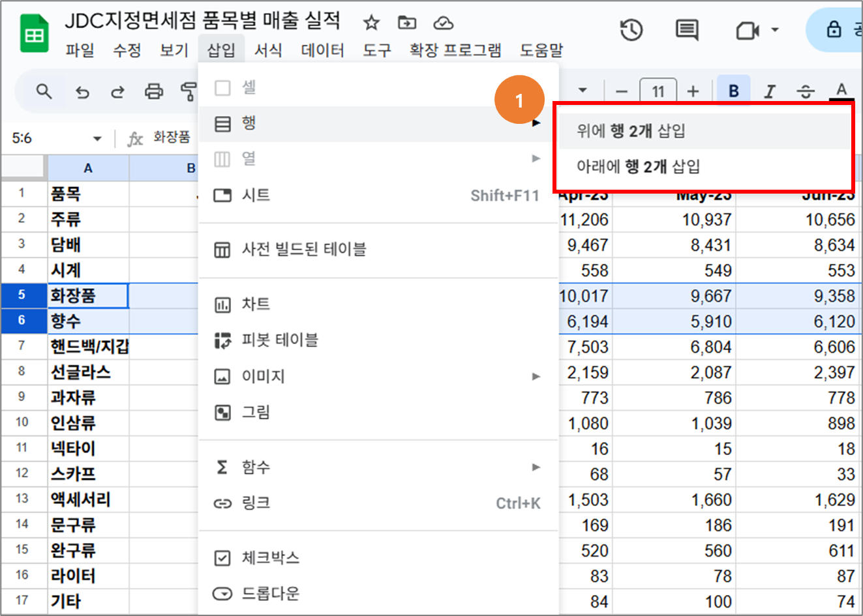The width and height of the screenshot is (863, 616).
Task: Toggle bold formatting
Action: point(734,91)
